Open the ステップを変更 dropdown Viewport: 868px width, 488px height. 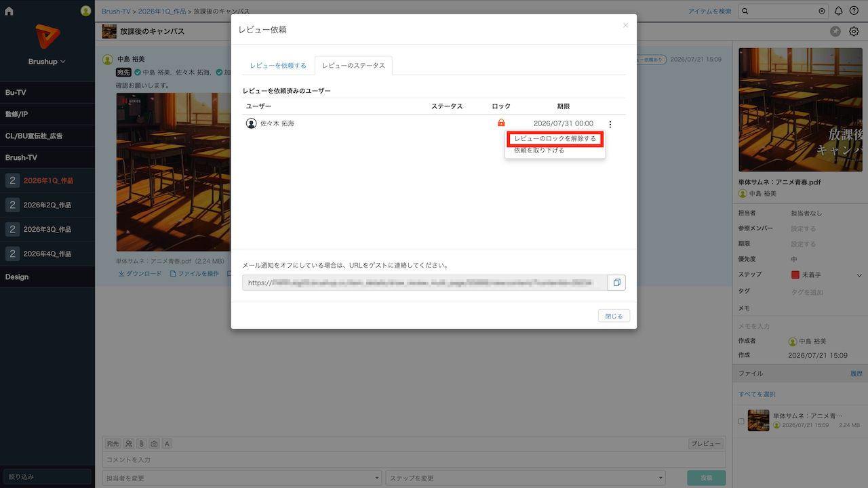(525, 478)
